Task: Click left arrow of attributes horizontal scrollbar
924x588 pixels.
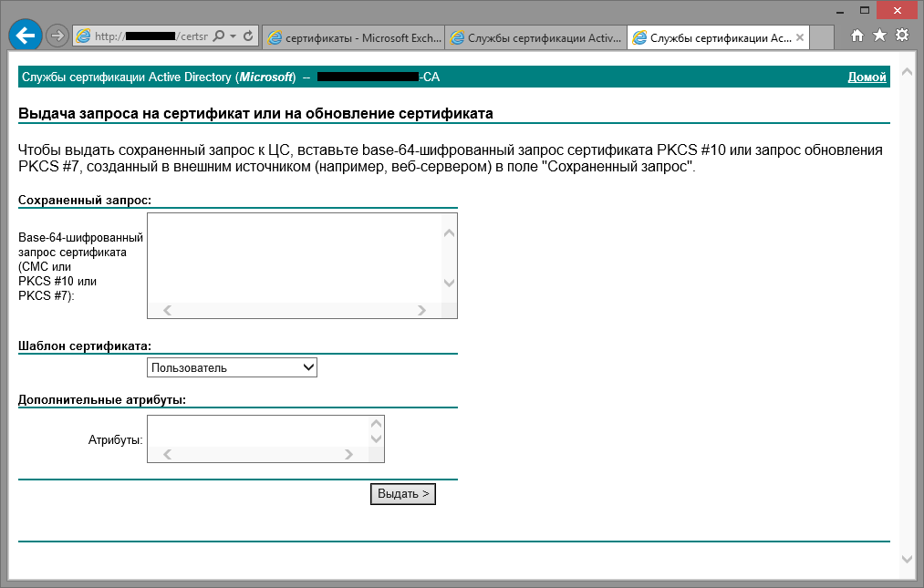Action: point(167,454)
